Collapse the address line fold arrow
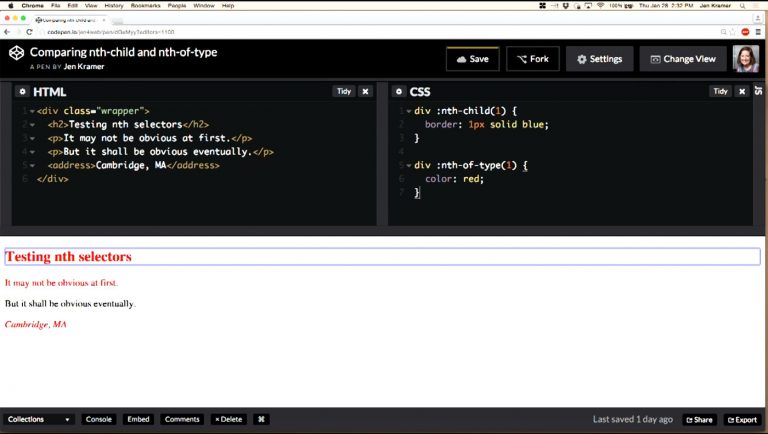Viewport: 768px width, 434px height. pyautogui.click(x=32, y=166)
